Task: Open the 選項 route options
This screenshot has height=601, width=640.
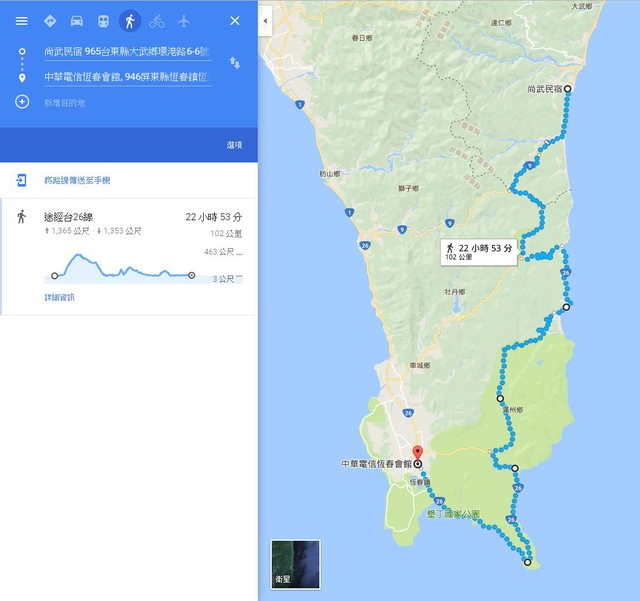Action: click(x=234, y=145)
